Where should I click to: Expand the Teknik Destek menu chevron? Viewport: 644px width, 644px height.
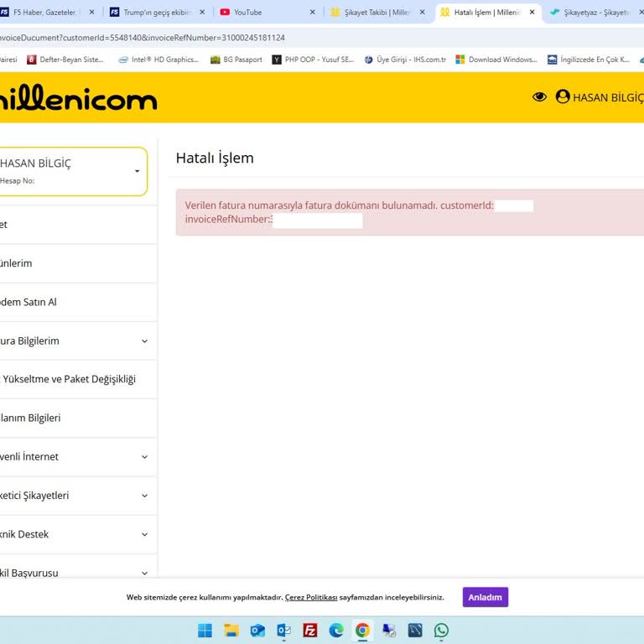tap(144, 534)
